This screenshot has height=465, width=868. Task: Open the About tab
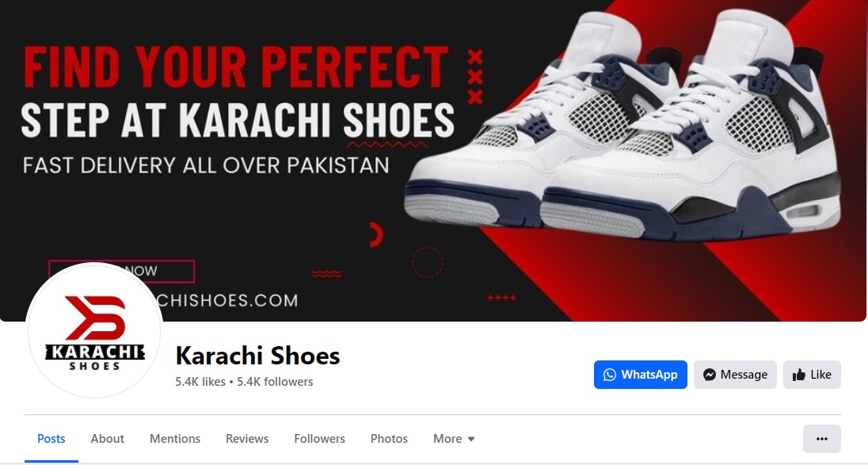pyautogui.click(x=108, y=439)
